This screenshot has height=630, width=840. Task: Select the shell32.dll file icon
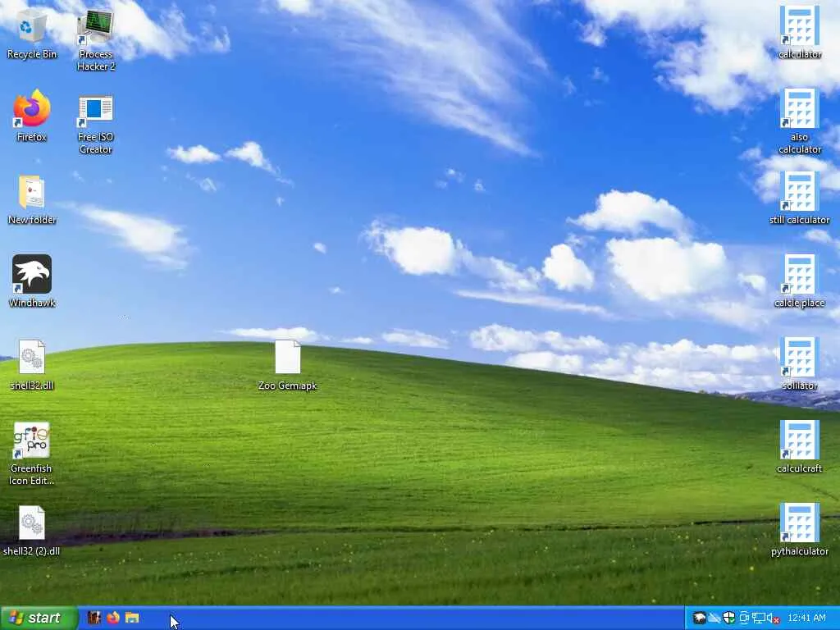point(32,364)
